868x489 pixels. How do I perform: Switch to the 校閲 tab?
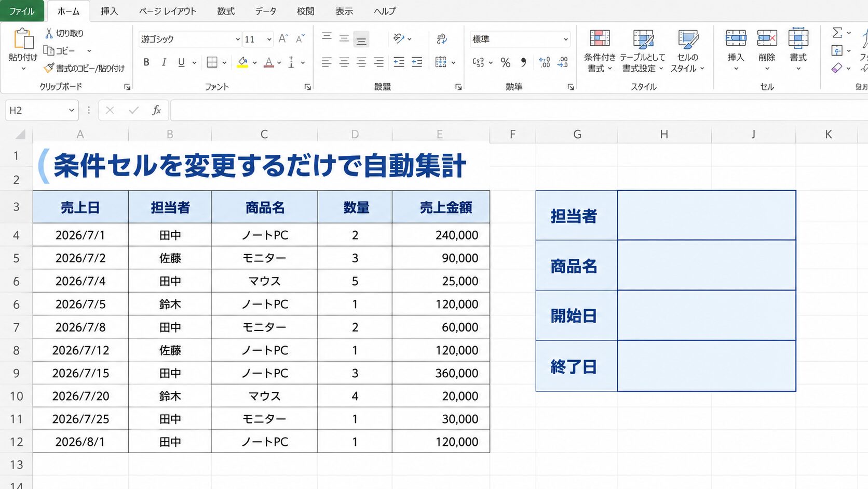point(305,11)
